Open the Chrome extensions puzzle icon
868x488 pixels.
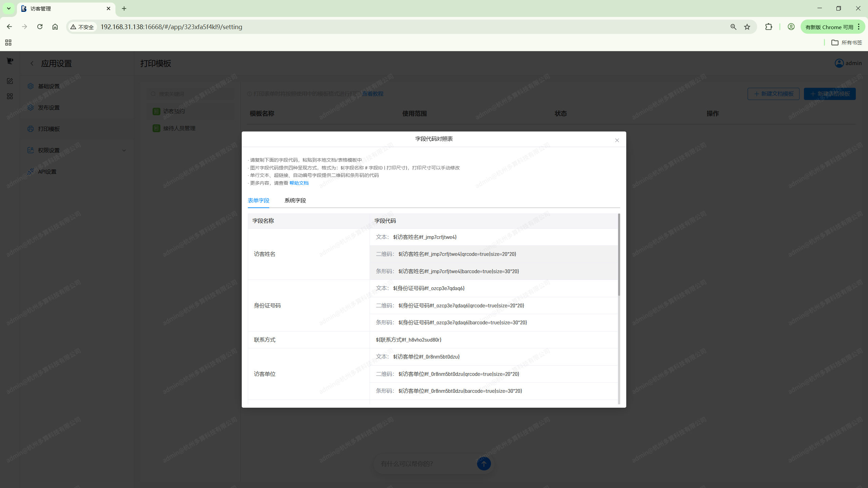(x=769, y=27)
